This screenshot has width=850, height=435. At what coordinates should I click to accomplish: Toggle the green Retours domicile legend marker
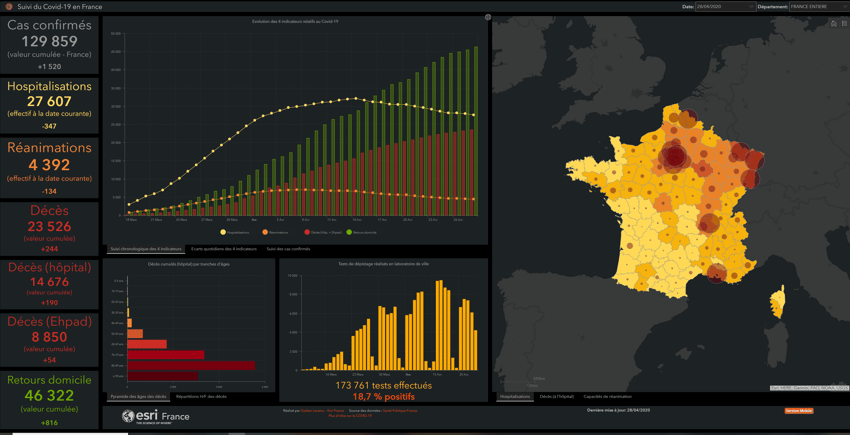(349, 232)
